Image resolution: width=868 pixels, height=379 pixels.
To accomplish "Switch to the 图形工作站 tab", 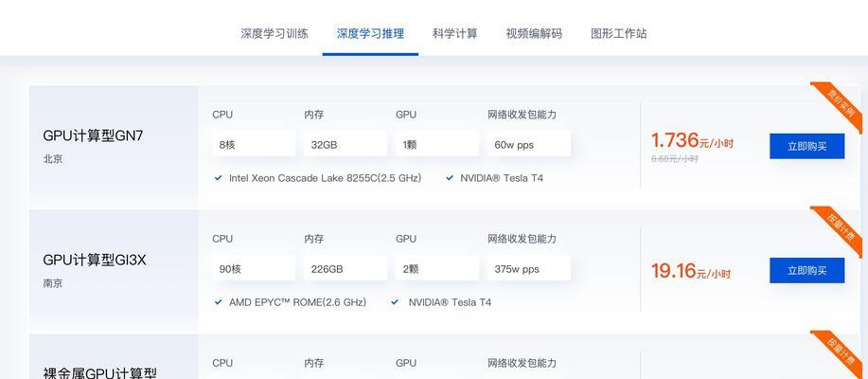I will tap(618, 33).
